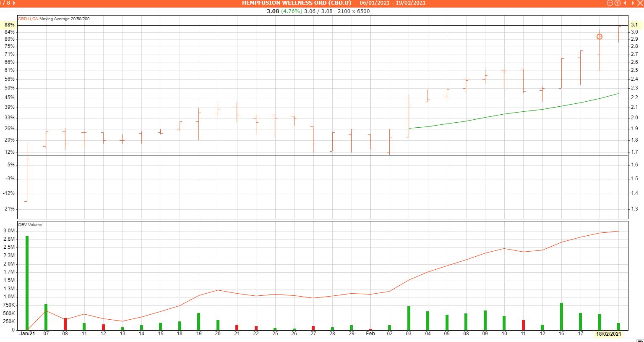Click the red volume bar above date 11 in February
Screen dimensions: 644x342
(x=523, y=325)
